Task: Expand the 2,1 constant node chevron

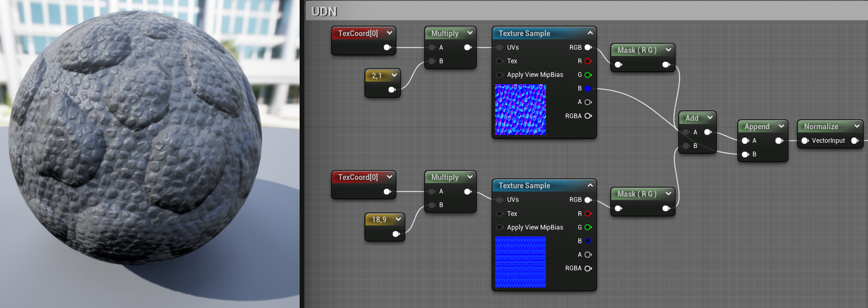Action: [x=394, y=75]
